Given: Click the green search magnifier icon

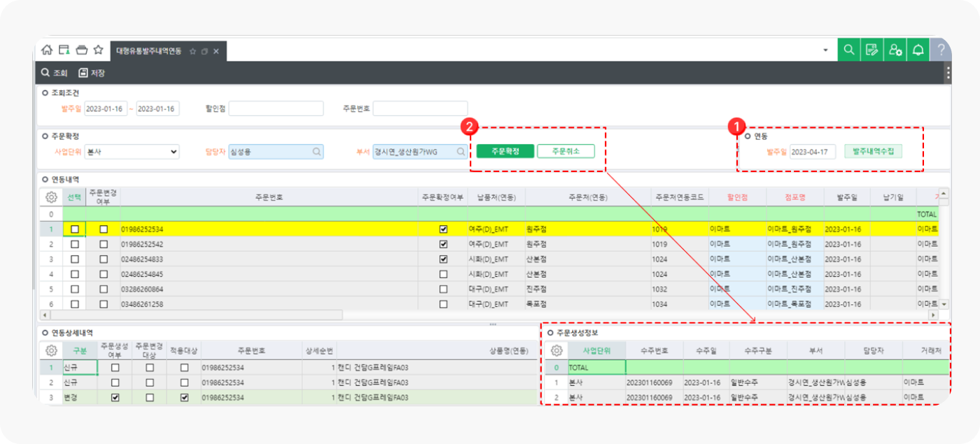Looking at the screenshot, I should coord(848,50).
